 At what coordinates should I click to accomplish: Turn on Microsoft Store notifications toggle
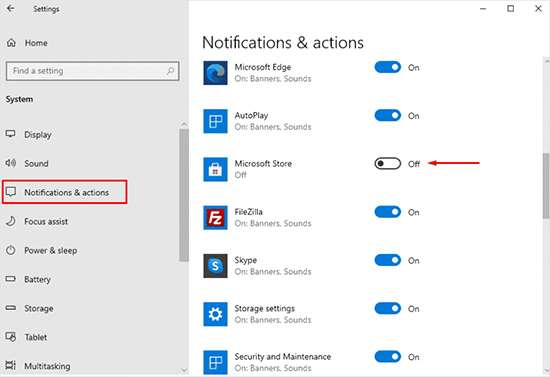click(388, 163)
